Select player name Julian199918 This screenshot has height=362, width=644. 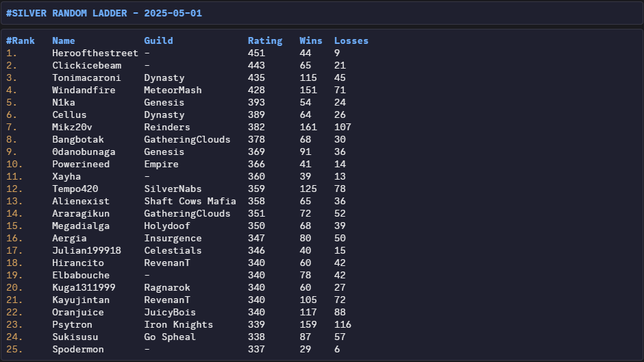86,250
